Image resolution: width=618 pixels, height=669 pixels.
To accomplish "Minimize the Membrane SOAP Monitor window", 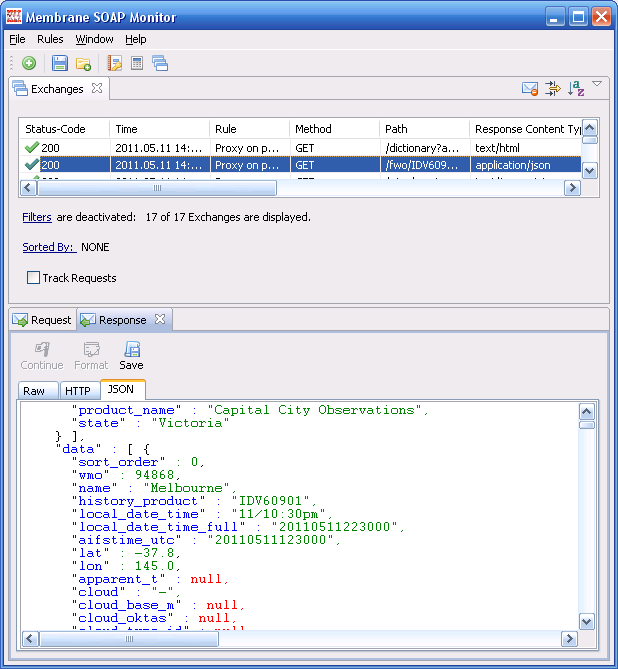I will pos(555,17).
